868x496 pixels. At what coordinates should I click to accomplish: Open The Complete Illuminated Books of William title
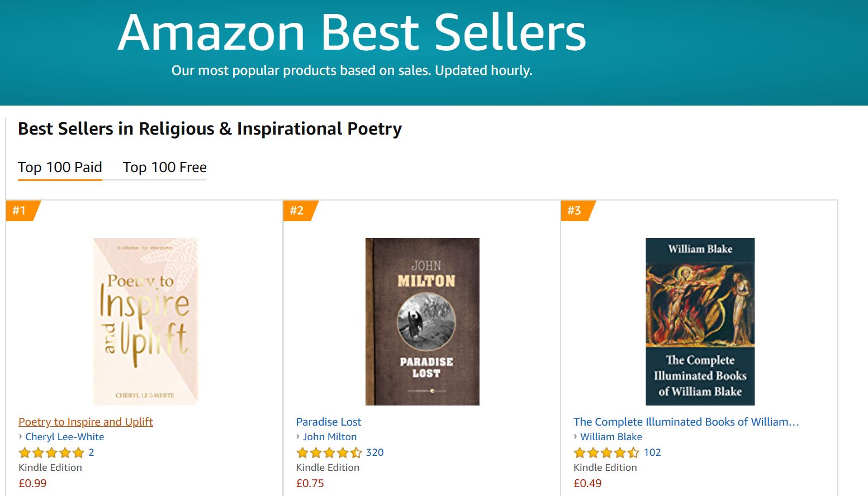686,422
